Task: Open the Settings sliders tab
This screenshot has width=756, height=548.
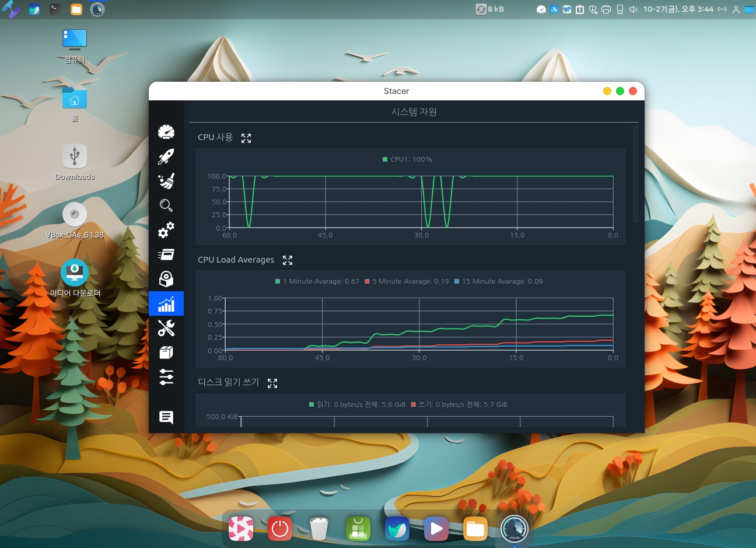Action: [x=166, y=377]
